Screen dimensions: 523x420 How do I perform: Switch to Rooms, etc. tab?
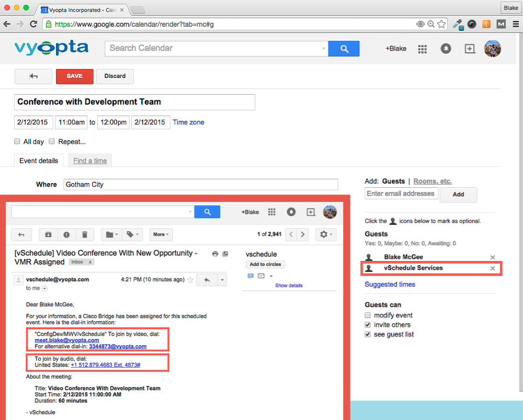[x=433, y=181]
